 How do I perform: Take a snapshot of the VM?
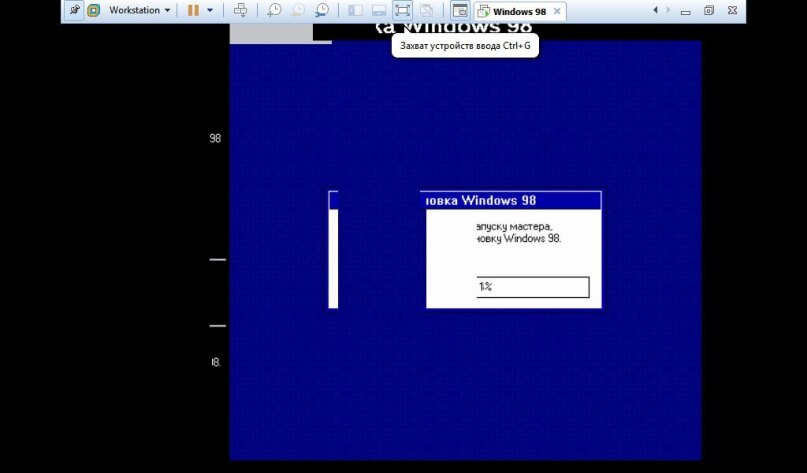click(x=274, y=10)
